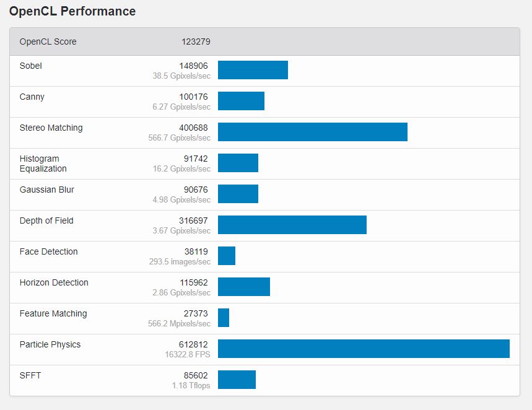The image size is (532, 410).
Task: Click the Stereo Matching label
Action: pyautogui.click(x=51, y=128)
